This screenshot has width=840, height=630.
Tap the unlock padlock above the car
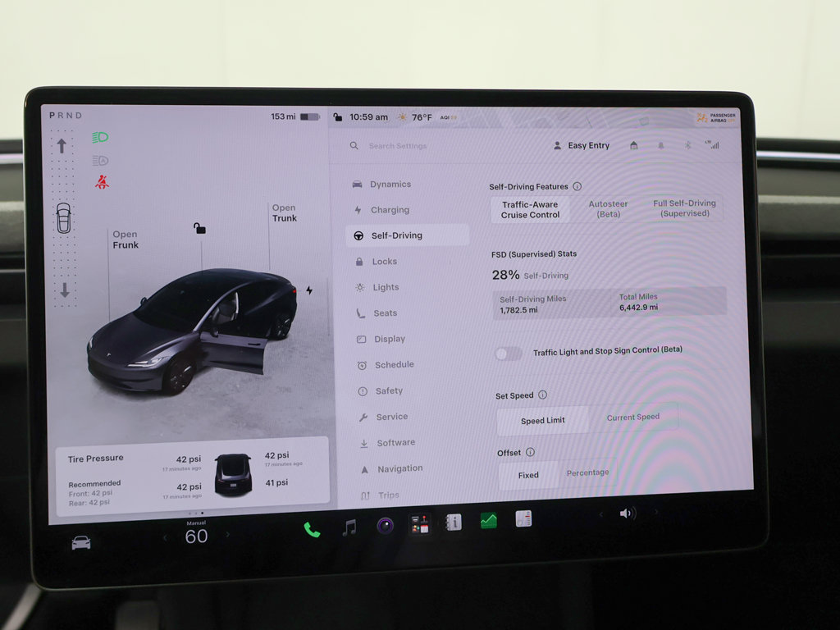tap(199, 228)
